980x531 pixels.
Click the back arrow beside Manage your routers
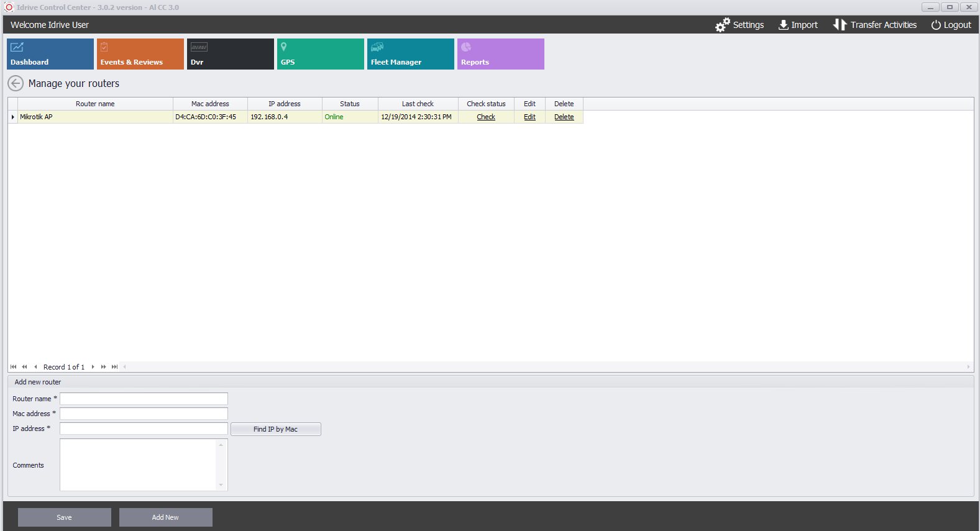(16, 83)
